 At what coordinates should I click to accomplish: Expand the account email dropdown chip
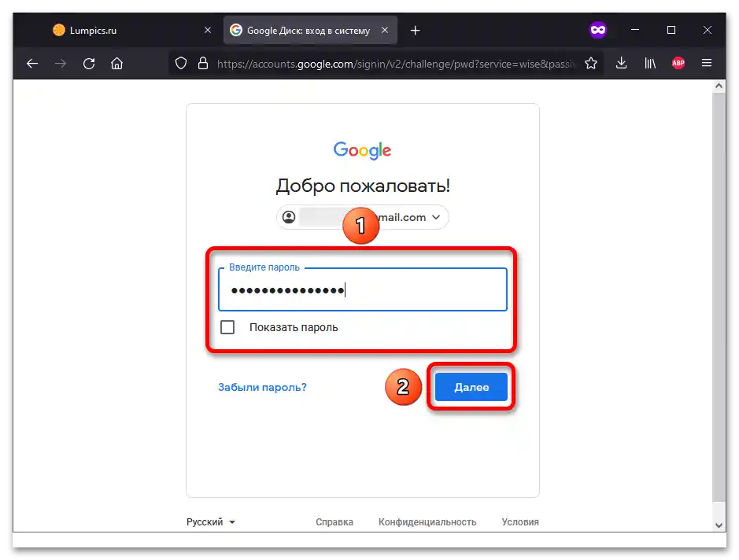[363, 217]
